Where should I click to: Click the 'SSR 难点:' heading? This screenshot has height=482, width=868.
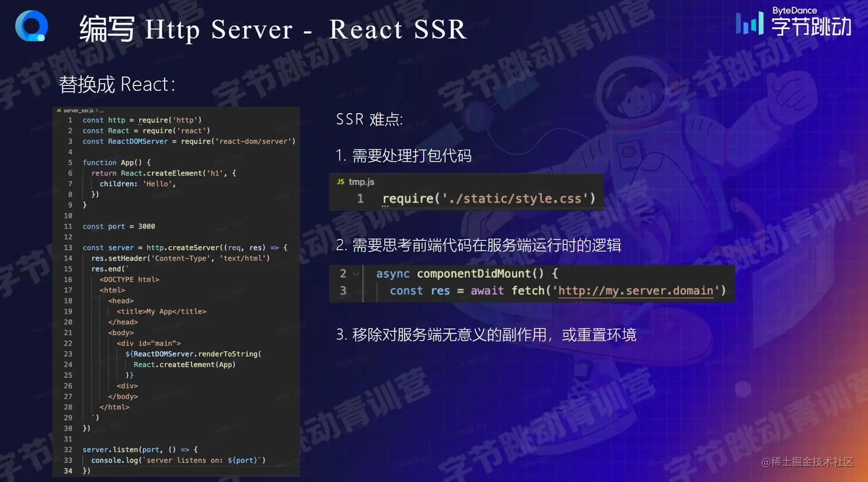(x=369, y=119)
